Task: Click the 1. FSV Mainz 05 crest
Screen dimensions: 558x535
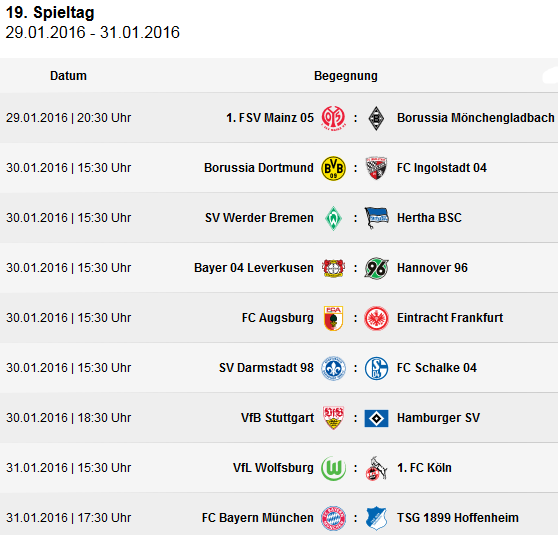Action: [333, 118]
